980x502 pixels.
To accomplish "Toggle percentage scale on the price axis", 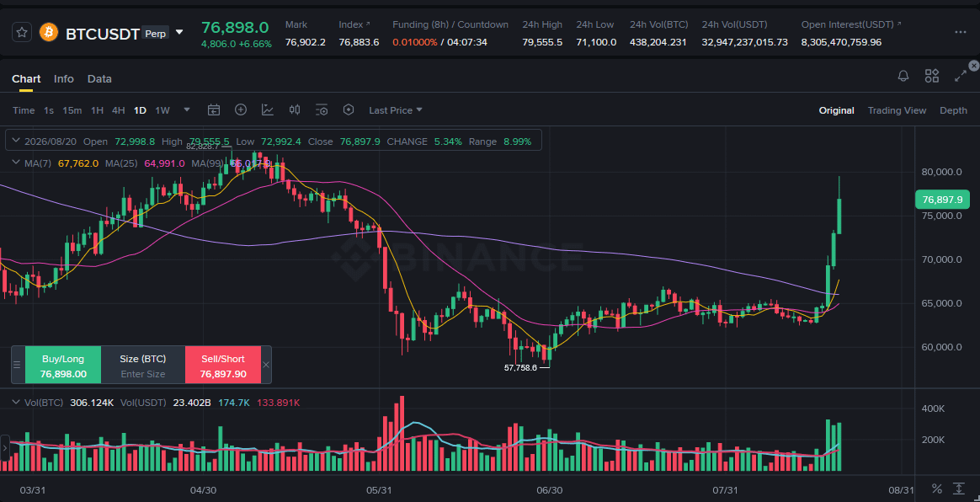I will (x=937, y=489).
